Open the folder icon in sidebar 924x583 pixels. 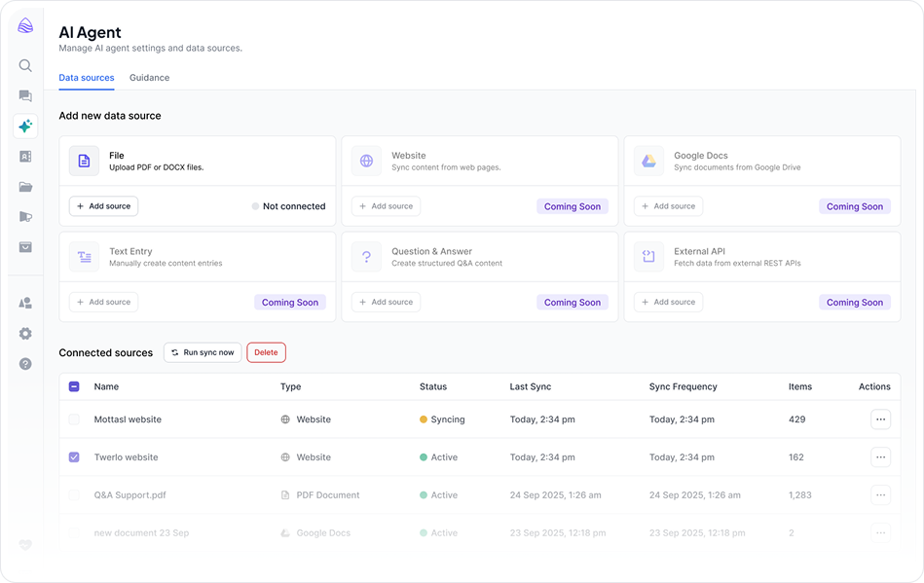[x=25, y=187]
